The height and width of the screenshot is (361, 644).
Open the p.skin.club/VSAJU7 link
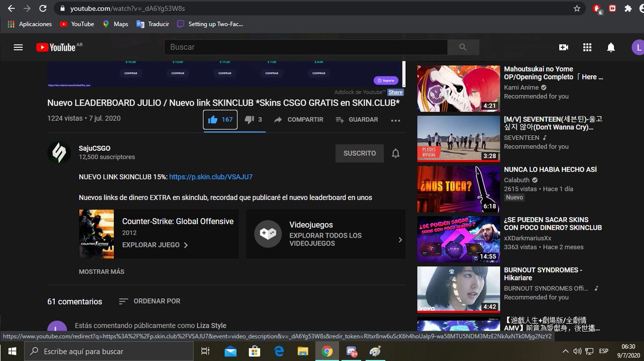pos(211,176)
